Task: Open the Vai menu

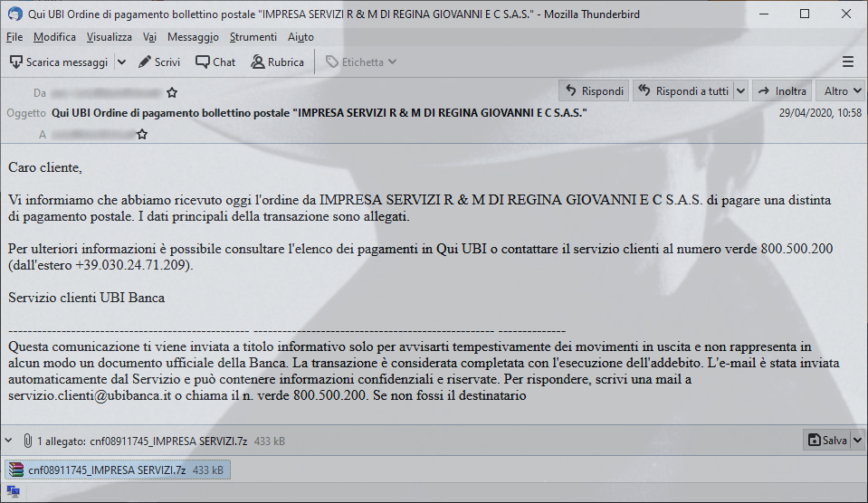Action: (149, 37)
